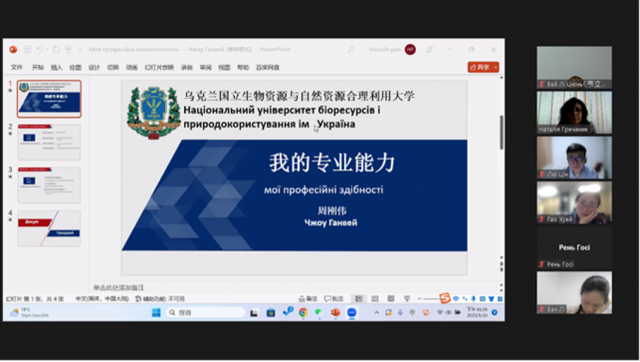
Task: Open the 视图 (View) ribbon tab
Action: click(x=224, y=67)
